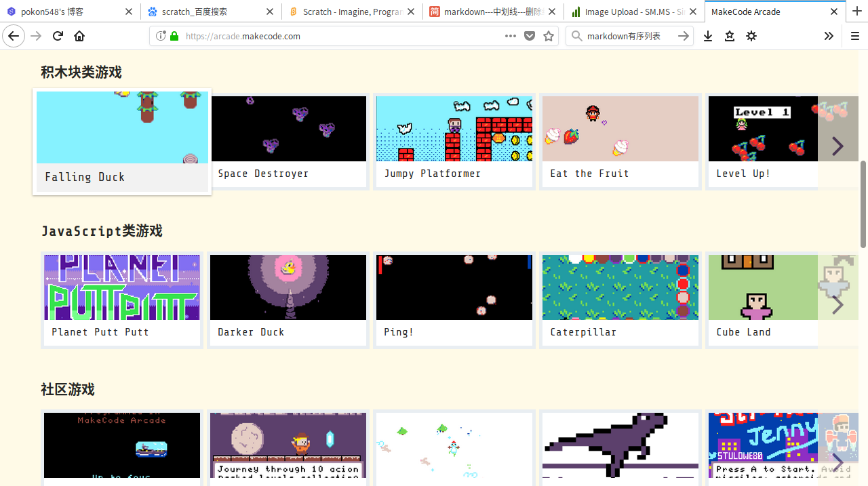Click the search magnifier icon
868x486 pixels.
click(577, 36)
